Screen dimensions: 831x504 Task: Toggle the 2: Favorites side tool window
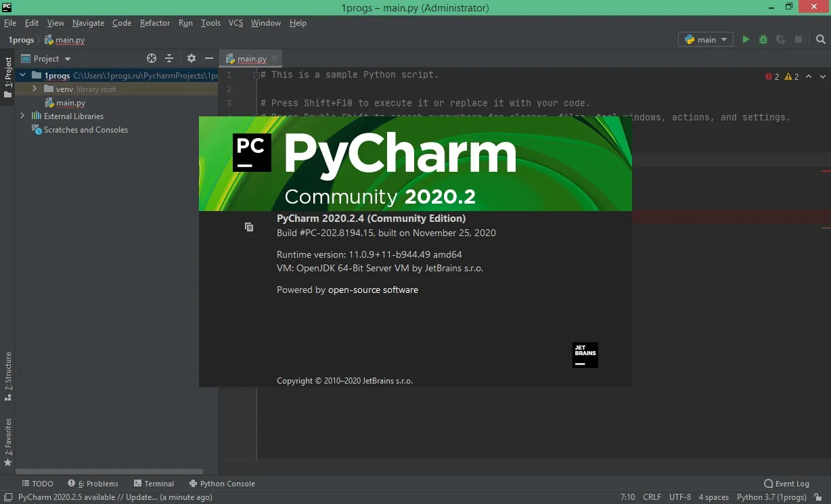coord(7,442)
